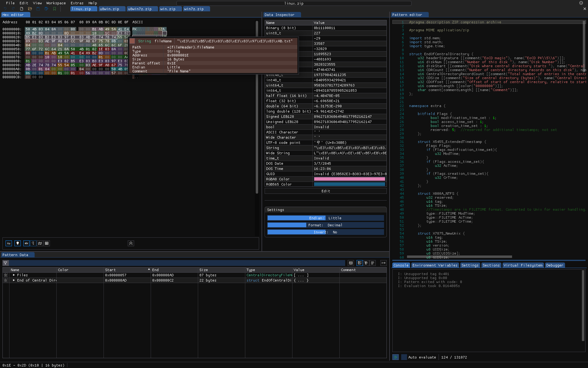Open the Help menu
588x368 pixels.
click(92, 3)
